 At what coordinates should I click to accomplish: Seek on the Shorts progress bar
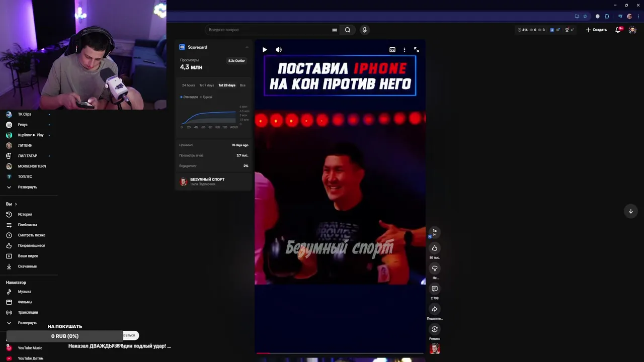[x=340, y=353]
